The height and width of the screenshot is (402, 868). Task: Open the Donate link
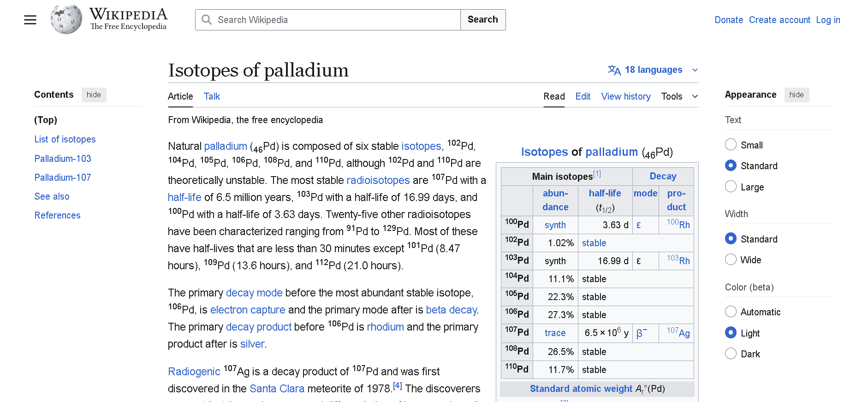pyautogui.click(x=729, y=20)
